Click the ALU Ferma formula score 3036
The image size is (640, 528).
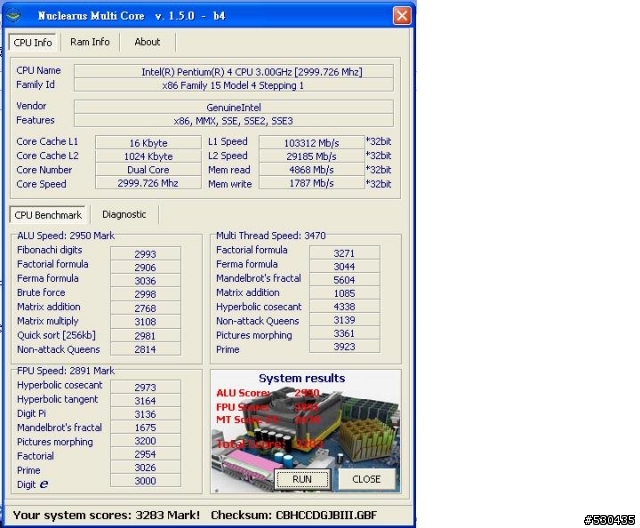145,281
